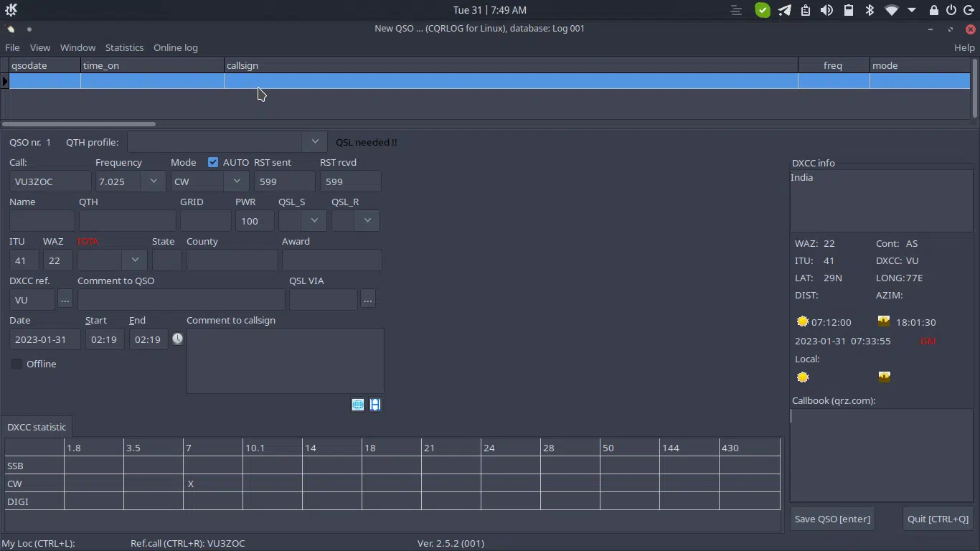
Task: Click the Comment to callsign text area
Action: 285,361
